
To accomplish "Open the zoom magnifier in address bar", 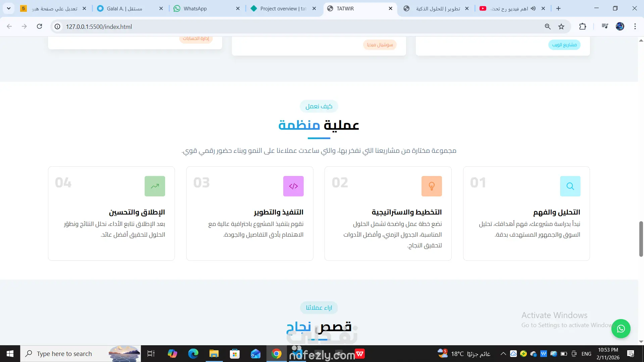I will tap(548, 26).
